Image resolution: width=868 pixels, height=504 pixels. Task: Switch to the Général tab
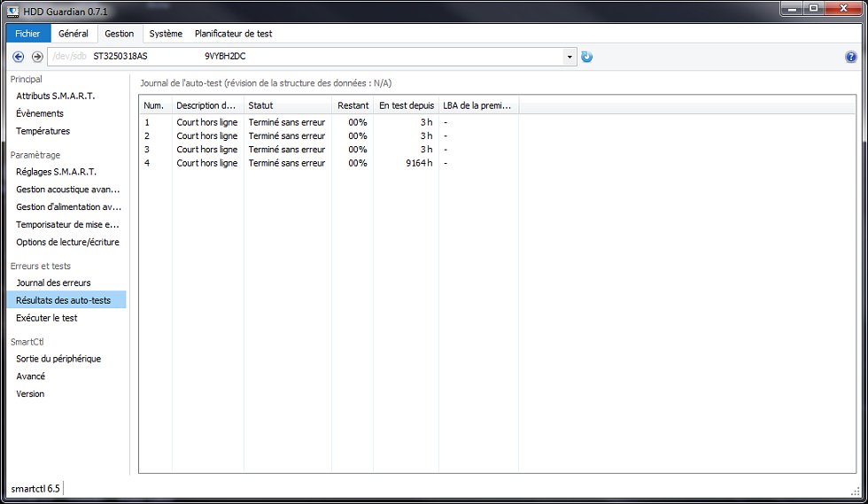click(x=73, y=34)
